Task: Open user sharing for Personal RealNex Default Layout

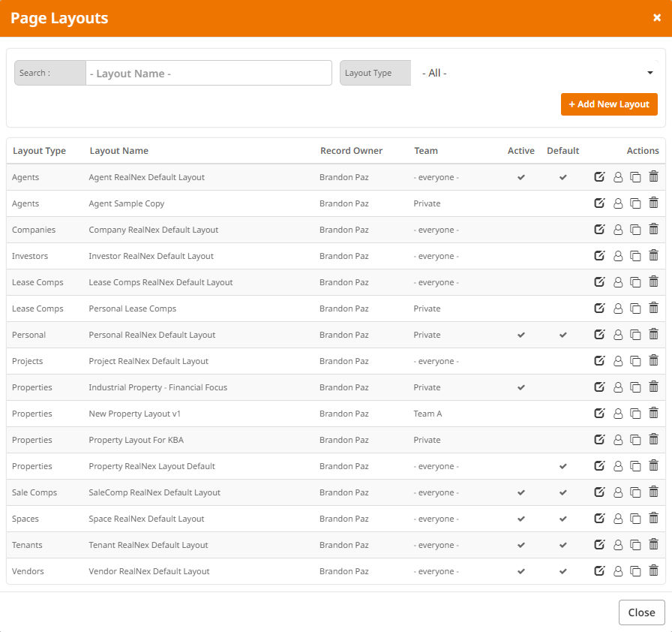Action: pyautogui.click(x=617, y=335)
